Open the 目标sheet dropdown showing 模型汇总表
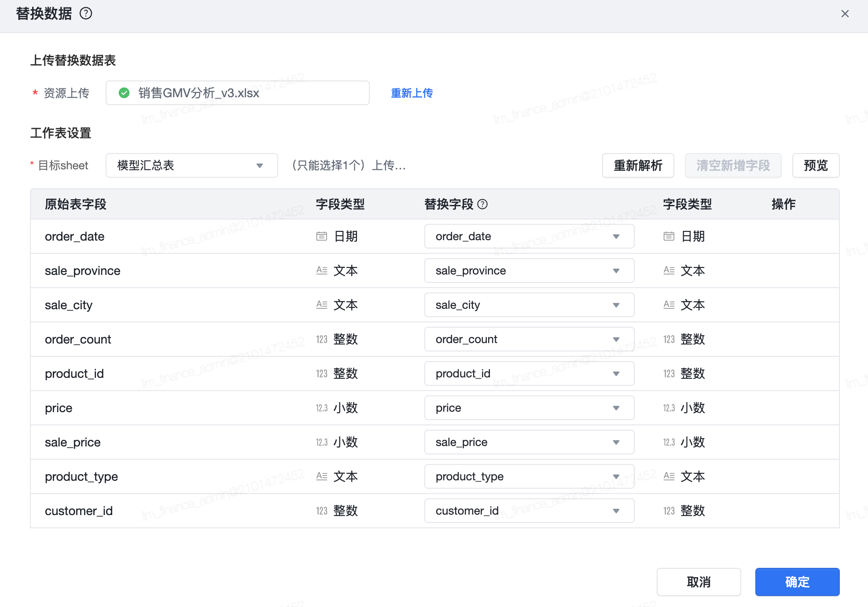The image size is (868, 607). [x=192, y=165]
